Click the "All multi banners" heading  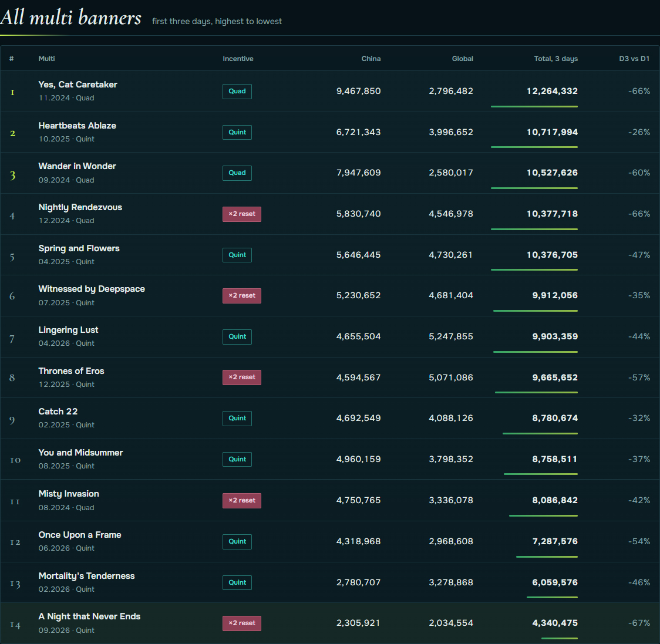point(70,18)
